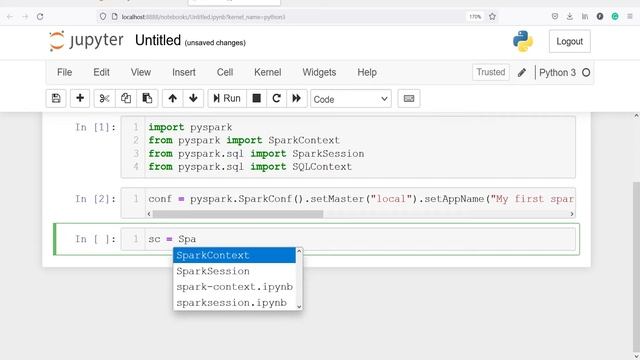The height and width of the screenshot is (360, 640).
Task: Click the conf = pyspark.SparkConf code line
Action: click(x=361, y=199)
